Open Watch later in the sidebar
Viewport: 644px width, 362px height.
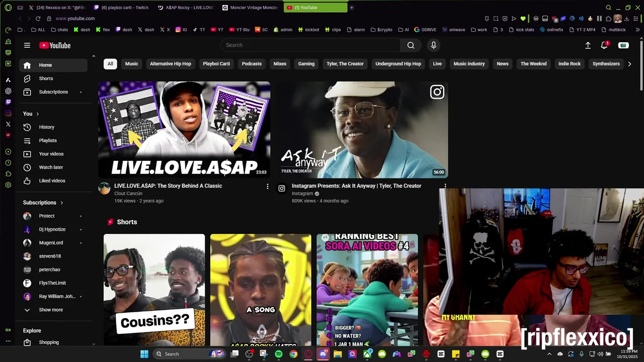click(53, 167)
